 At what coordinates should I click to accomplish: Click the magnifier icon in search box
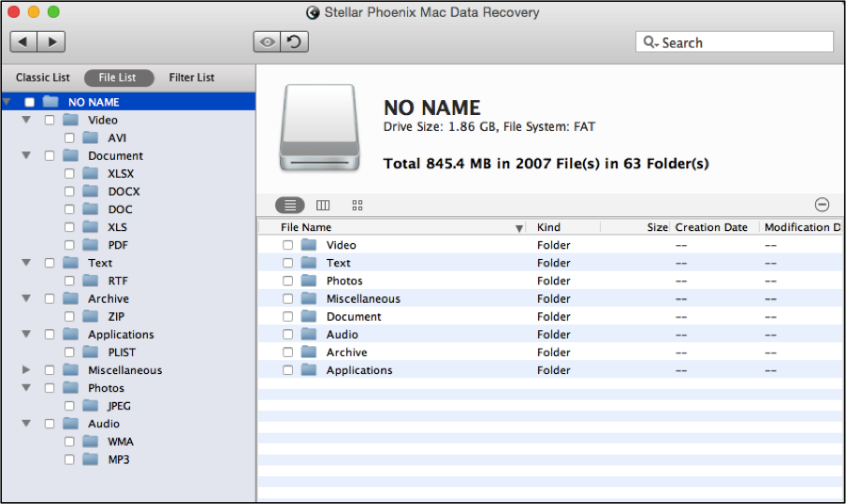pyautogui.click(x=649, y=42)
